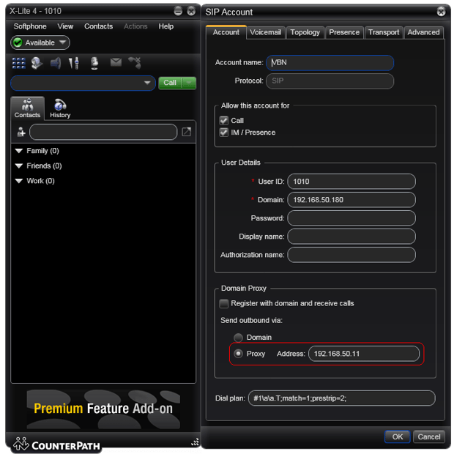The width and height of the screenshot is (476, 457).
Task: Open the Contacts menu
Action: pyautogui.click(x=98, y=26)
